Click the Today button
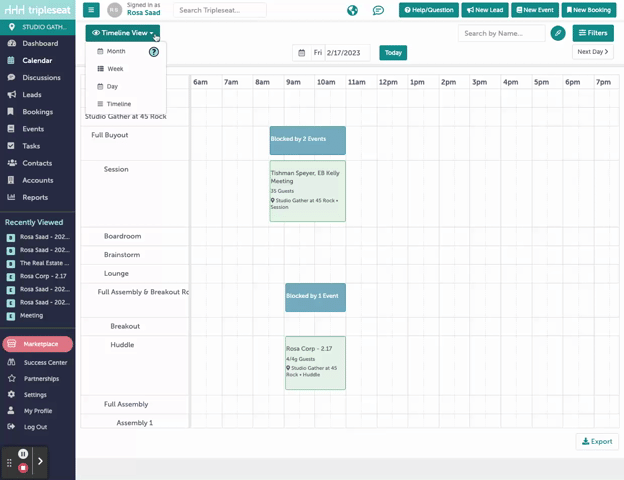The width and height of the screenshot is (624, 480). 393,53
